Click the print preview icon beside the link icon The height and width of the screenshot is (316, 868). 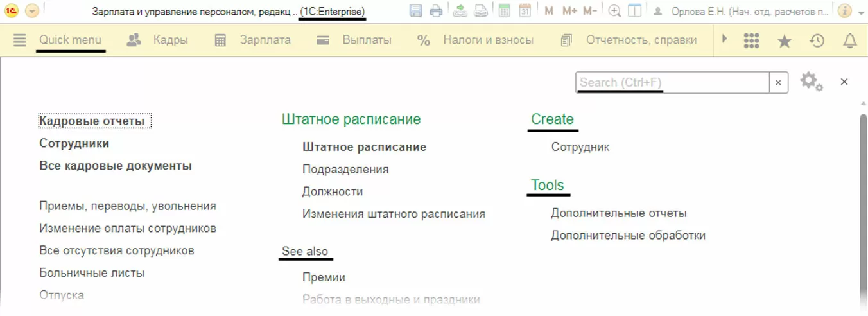click(x=480, y=11)
